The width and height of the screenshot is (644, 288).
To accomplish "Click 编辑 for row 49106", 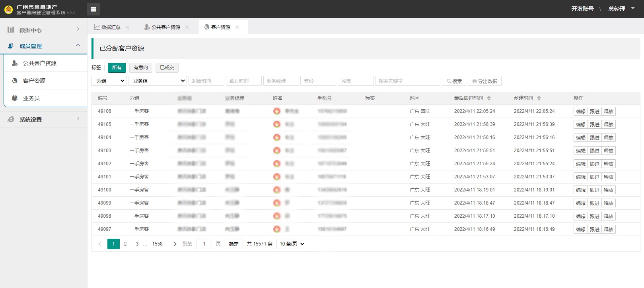I will tap(581, 112).
